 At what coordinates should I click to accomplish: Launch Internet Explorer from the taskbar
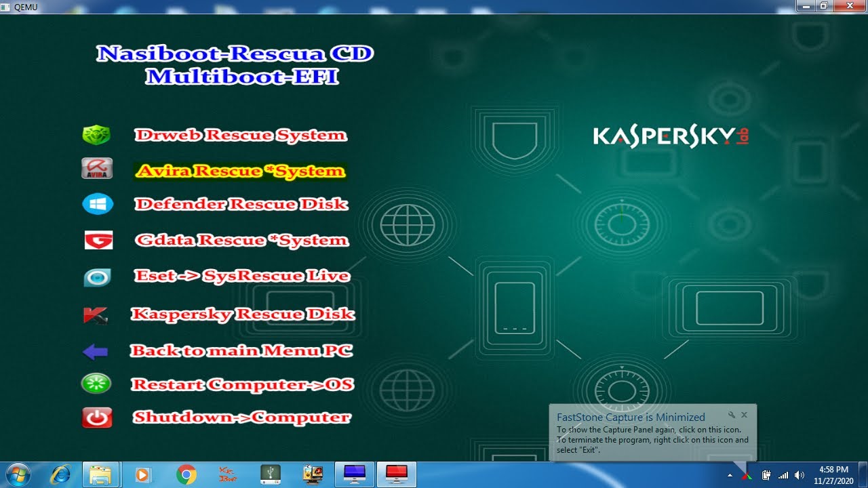[x=60, y=474]
